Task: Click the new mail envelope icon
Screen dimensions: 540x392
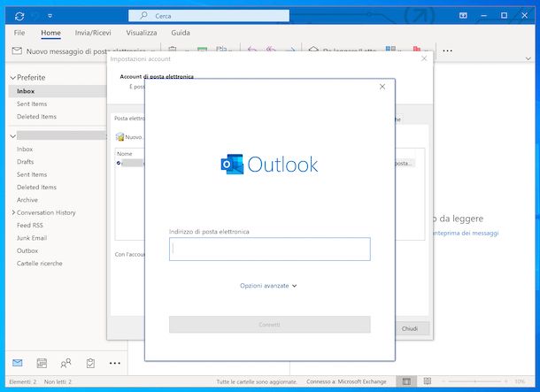Action: point(17,51)
